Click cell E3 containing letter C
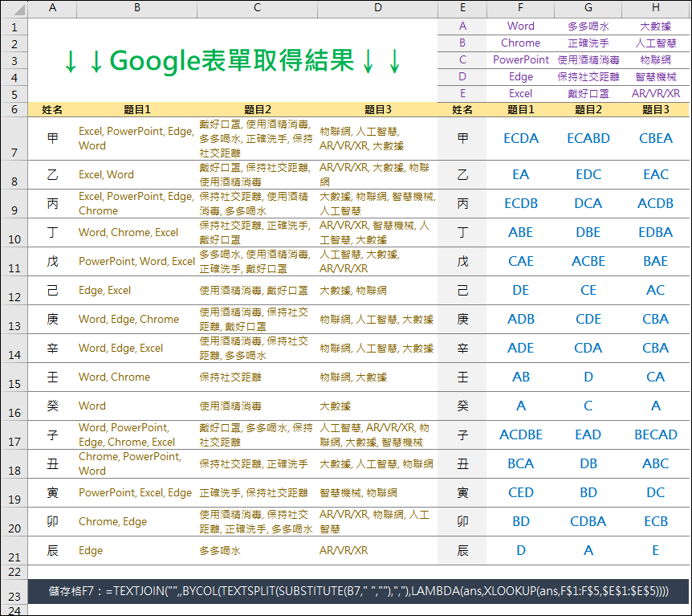Viewport: 692px width, 616px height. point(462,60)
